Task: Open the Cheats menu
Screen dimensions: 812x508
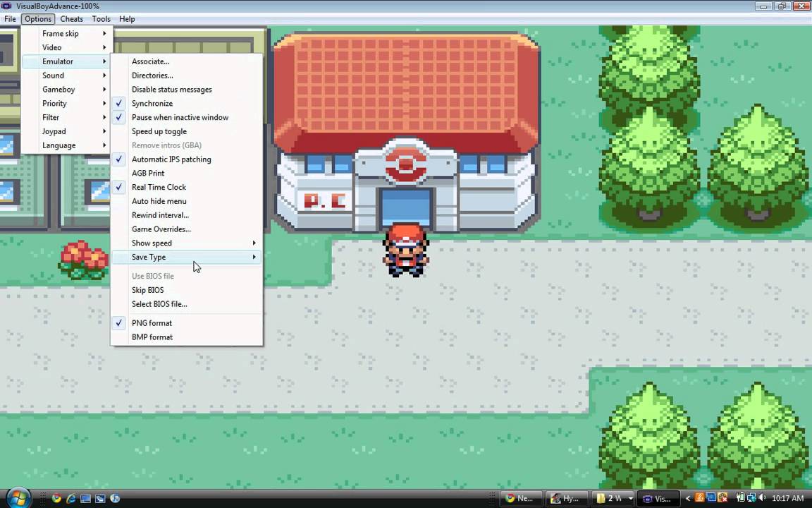Action: tap(71, 19)
